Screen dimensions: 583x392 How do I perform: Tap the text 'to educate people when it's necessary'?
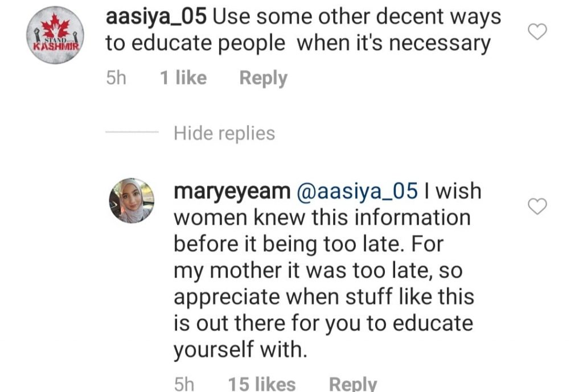click(x=298, y=43)
